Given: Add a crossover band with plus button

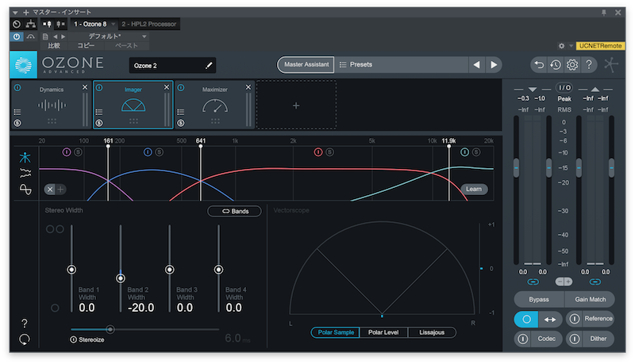Looking at the screenshot, I should pyautogui.click(x=61, y=190).
